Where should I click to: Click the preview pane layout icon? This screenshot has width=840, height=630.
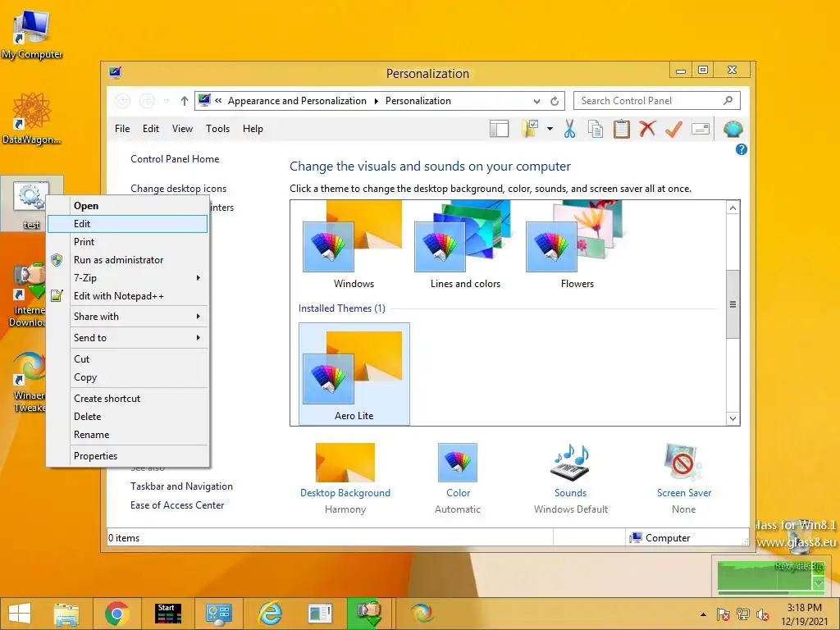click(500, 129)
